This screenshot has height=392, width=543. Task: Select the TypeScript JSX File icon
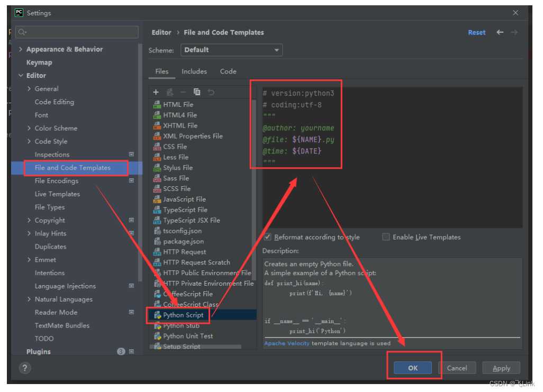157,220
